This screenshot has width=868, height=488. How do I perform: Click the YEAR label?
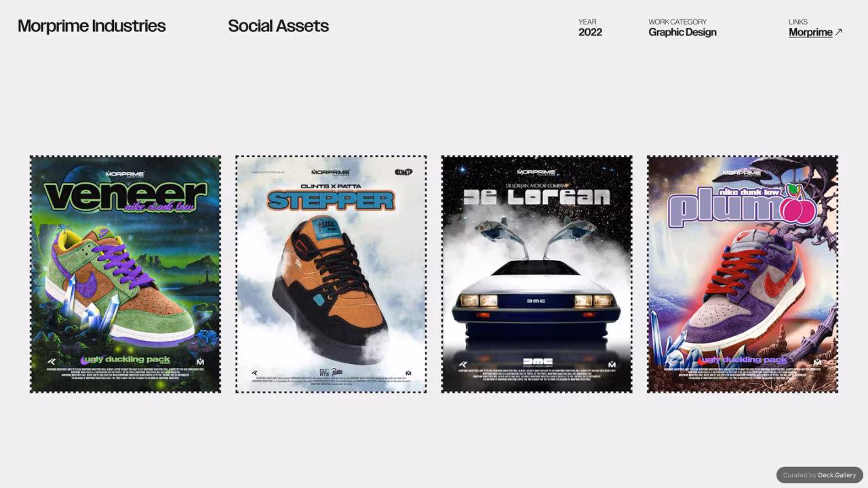pos(587,22)
